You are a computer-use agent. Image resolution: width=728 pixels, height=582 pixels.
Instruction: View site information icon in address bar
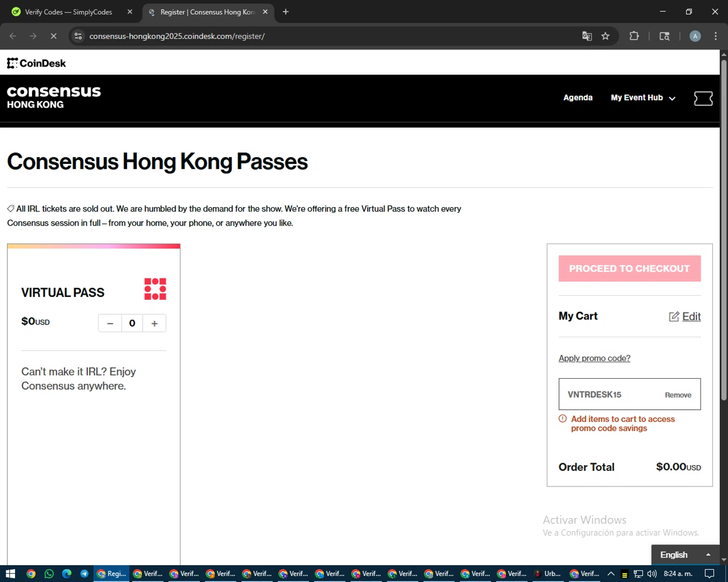point(78,36)
